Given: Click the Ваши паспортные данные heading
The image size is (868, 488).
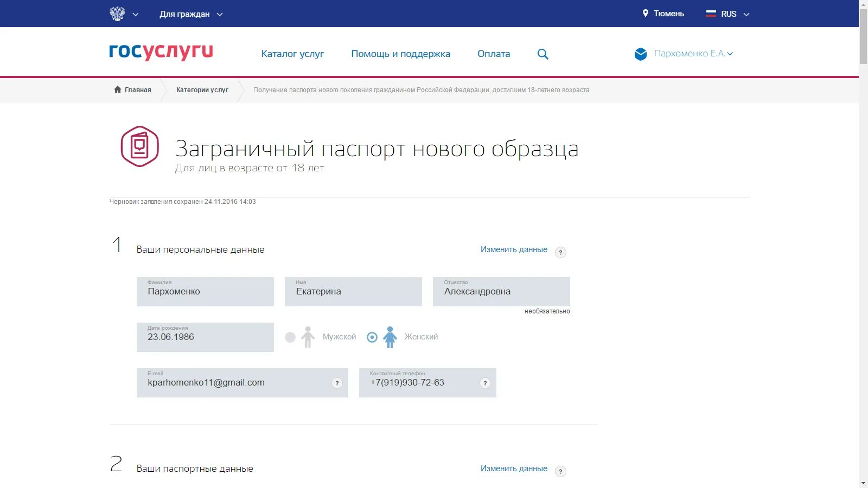Looking at the screenshot, I should click(195, 468).
